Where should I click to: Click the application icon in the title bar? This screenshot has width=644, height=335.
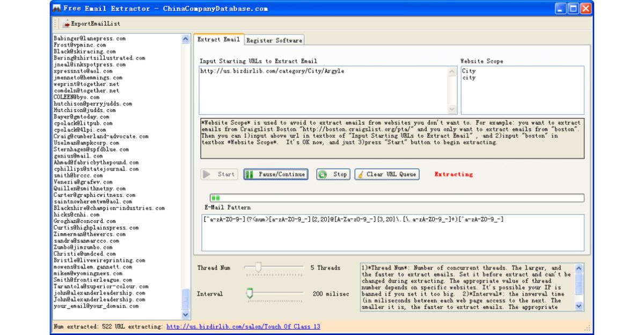(57, 8)
